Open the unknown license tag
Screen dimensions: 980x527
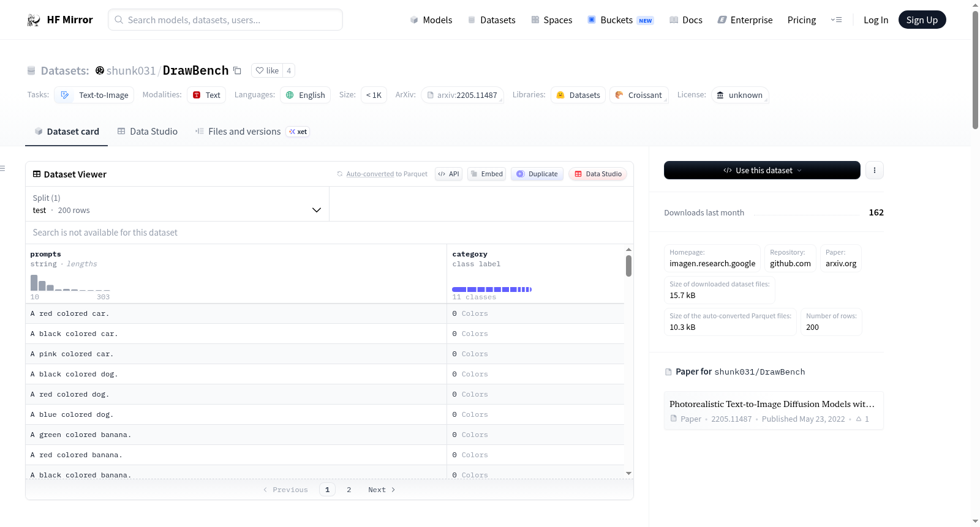(740, 95)
